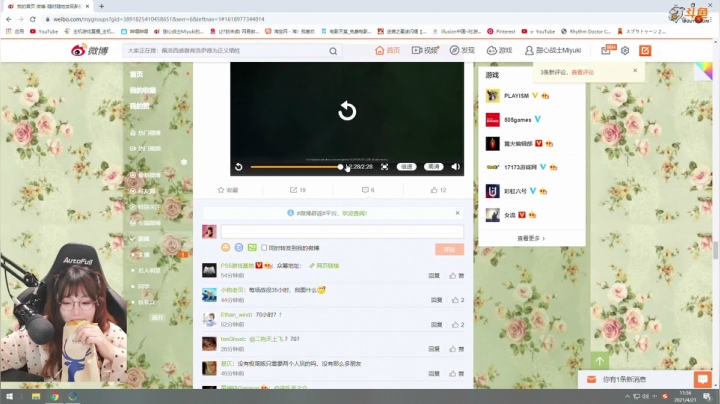Toggle video fullscreen mode

click(x=384, y=167)
